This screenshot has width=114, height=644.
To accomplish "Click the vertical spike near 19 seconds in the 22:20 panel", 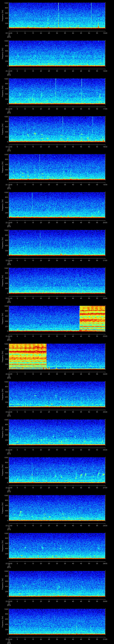I will click(40, 239).
